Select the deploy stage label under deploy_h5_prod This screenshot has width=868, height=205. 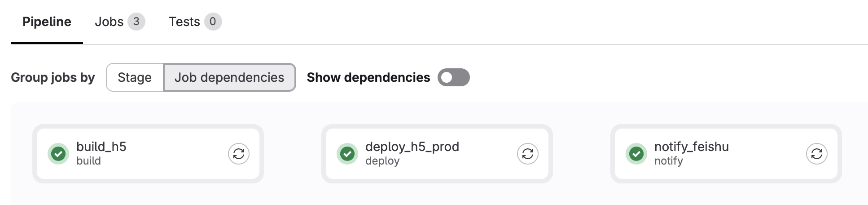click(x=382, y=161)
